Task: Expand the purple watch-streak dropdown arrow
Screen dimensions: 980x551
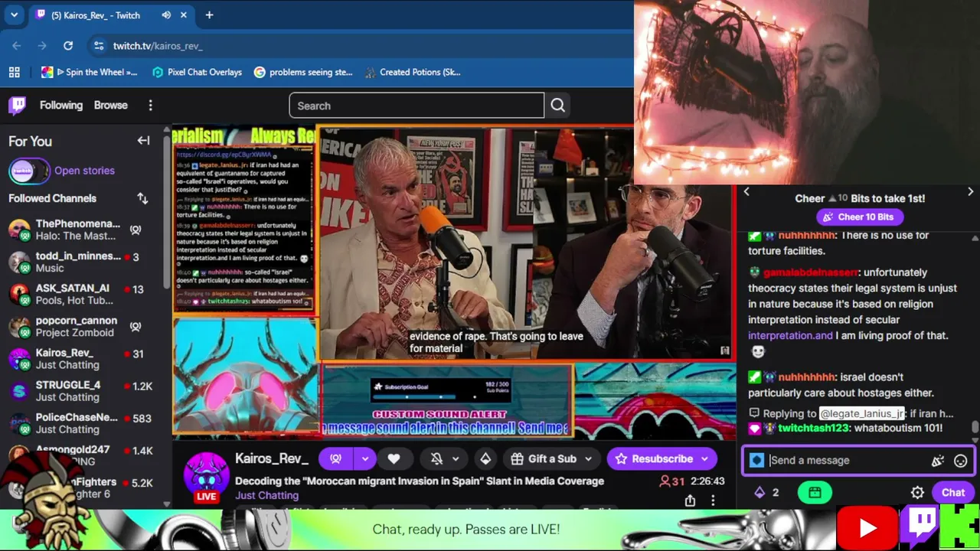Action: point(365,458)
